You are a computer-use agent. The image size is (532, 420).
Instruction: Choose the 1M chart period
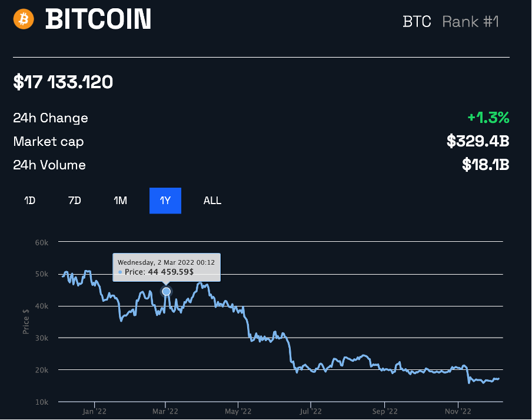(x=121, y=201)
